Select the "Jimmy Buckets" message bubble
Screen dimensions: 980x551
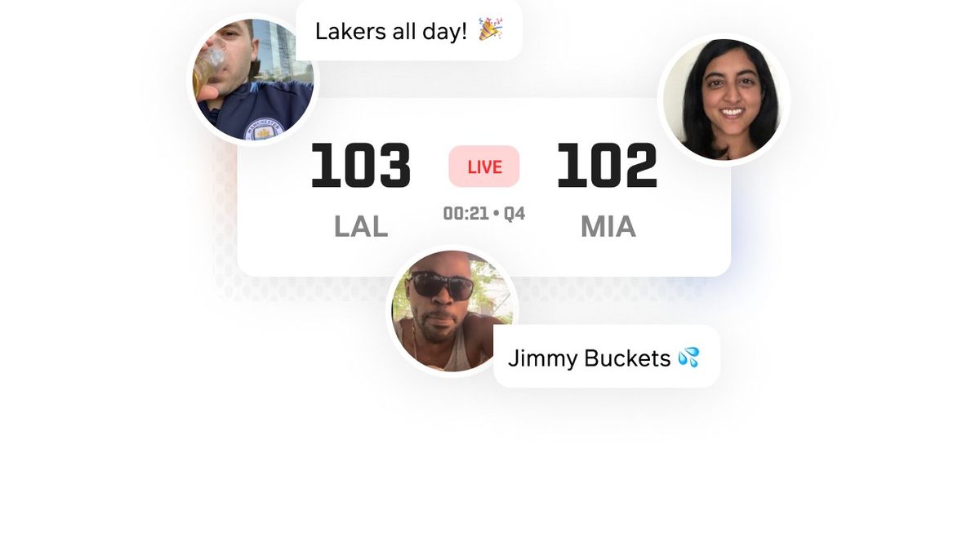point(606,357)
